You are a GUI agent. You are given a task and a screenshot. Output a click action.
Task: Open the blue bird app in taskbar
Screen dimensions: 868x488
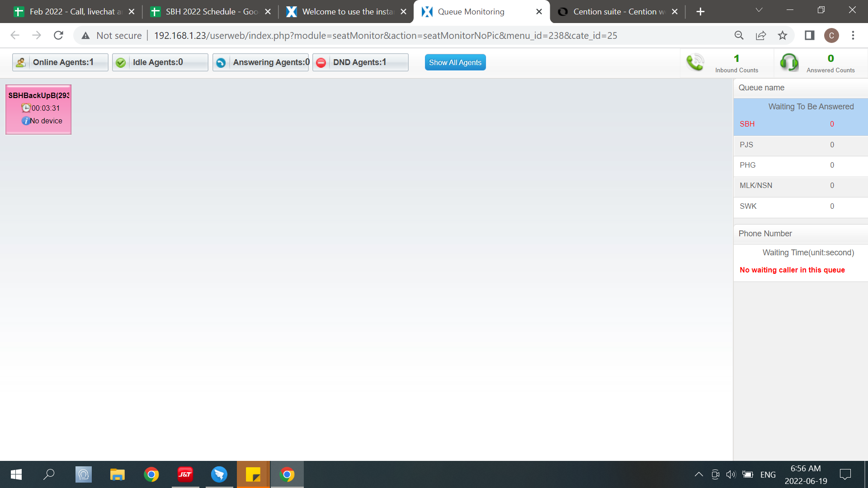(219, 474)
